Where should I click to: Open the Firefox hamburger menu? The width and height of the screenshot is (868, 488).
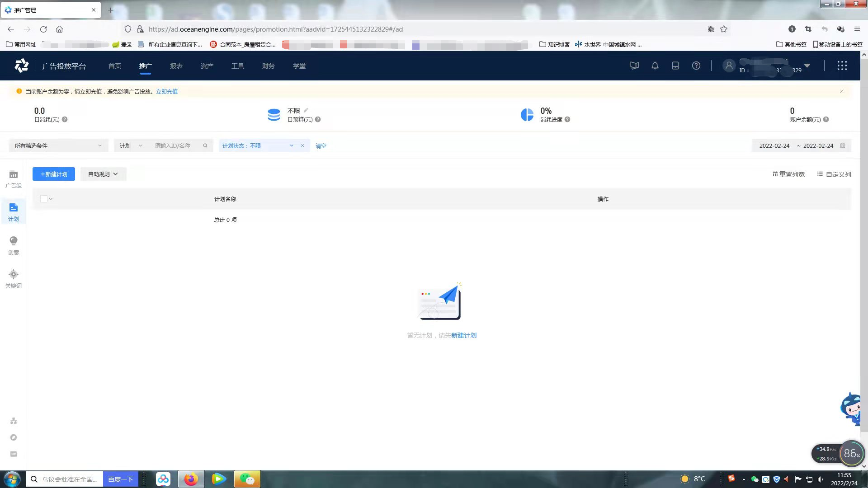pyautogui.click(x=857, y=29)
